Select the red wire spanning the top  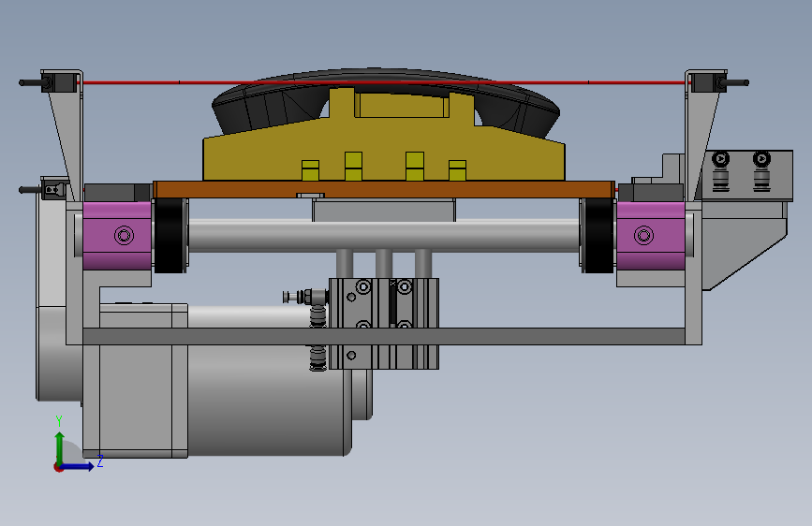383,82
